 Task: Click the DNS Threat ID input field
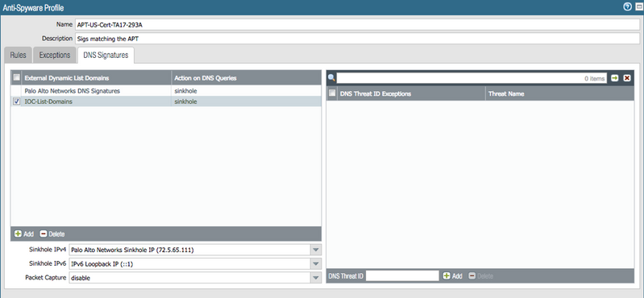click(402, 276)
